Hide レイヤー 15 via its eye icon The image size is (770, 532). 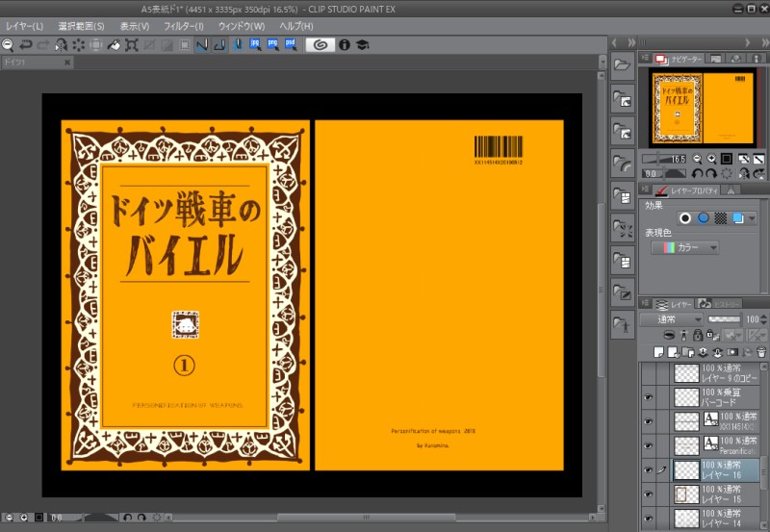pos(648,494)
